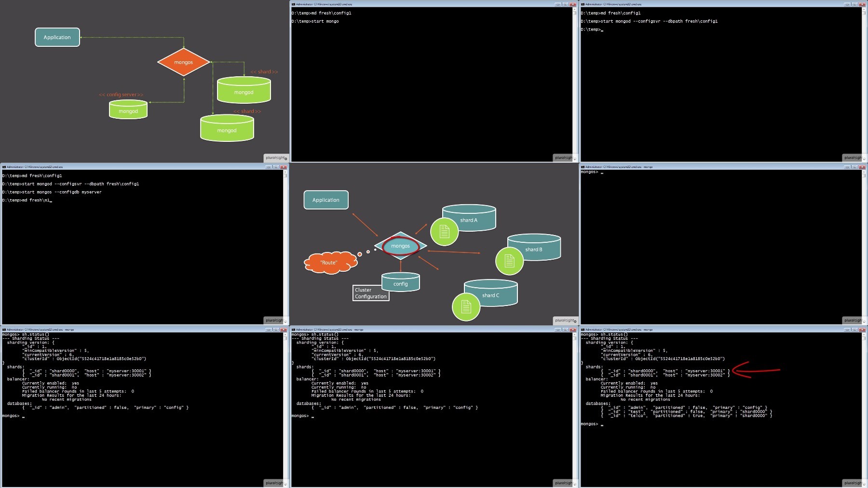The image size is (868, 488).
Task: Click Application box linked to orange mongos
Action: pyautogui.click(x=57, y=37)
